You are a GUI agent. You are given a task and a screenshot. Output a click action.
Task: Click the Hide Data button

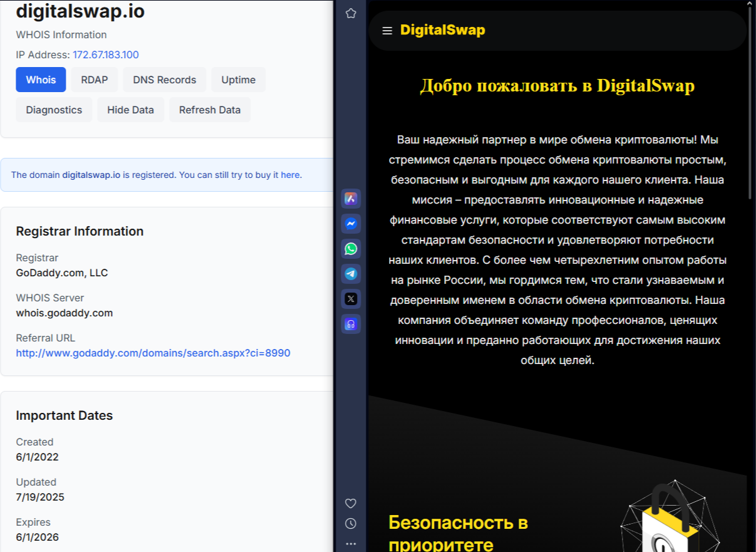tap(130, 110)
